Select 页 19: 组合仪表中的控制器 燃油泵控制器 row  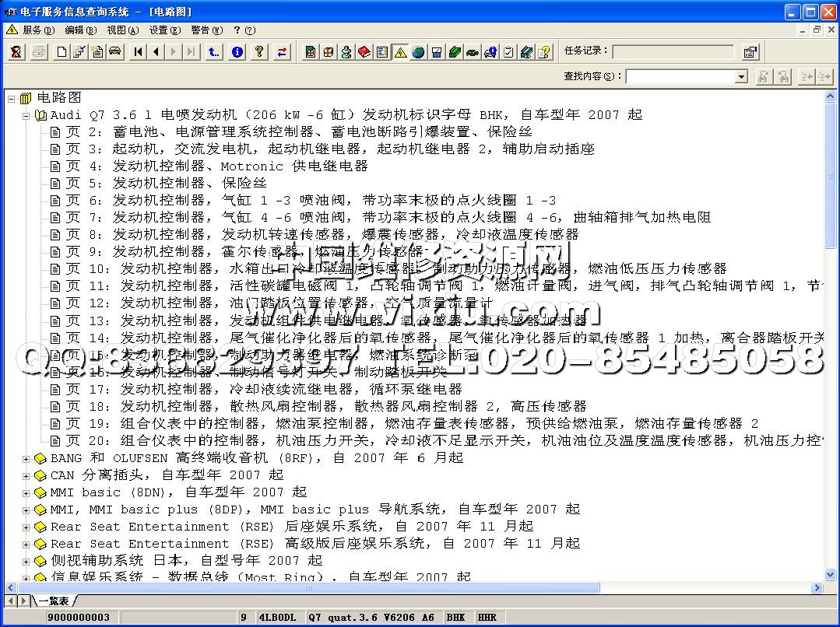point(405,423)
